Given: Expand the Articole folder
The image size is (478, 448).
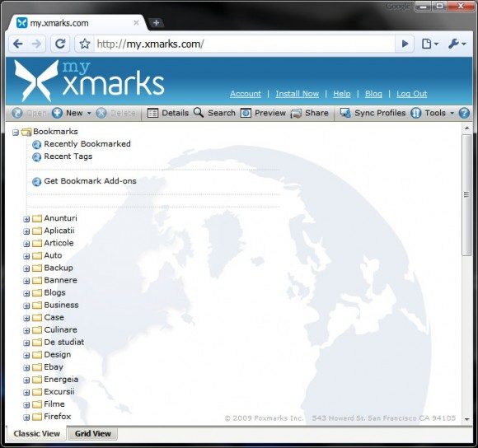Looking at the screenshot, I should [x=26, y=244].
